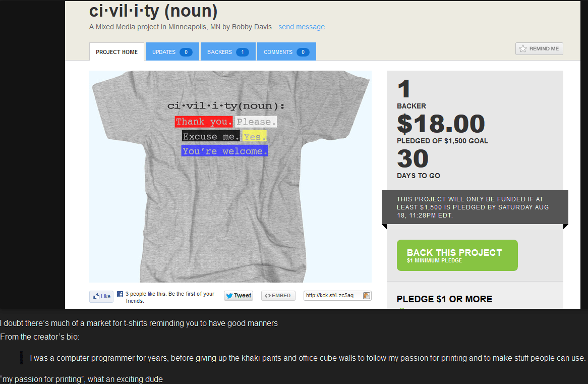This screenshot has height=384, width=588.
Task: Click the Tweet button
Action: tap(239, 296)
